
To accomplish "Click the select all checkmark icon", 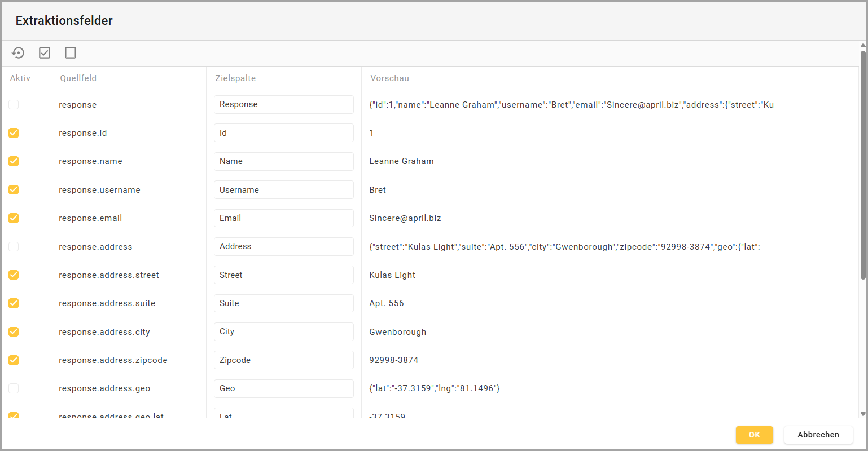I will [x=45, y=53].
